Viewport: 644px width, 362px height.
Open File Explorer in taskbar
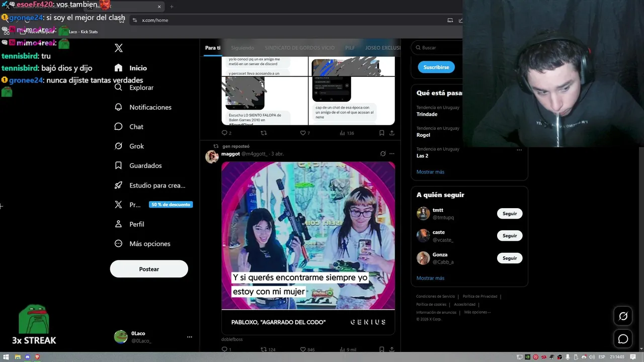18,357
